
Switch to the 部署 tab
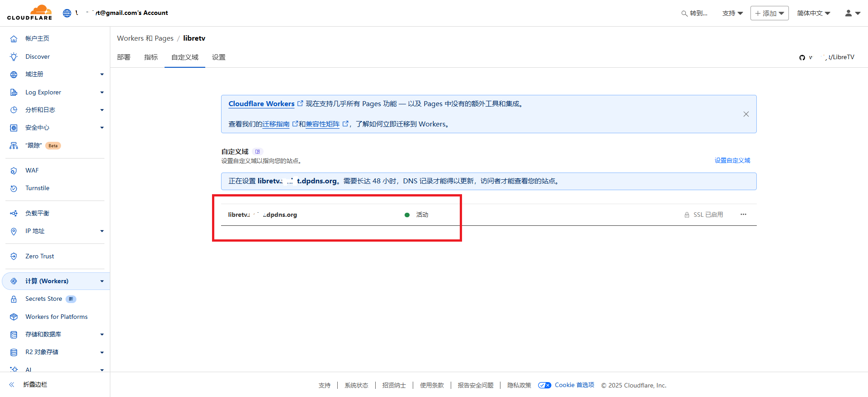click(123, 57)
